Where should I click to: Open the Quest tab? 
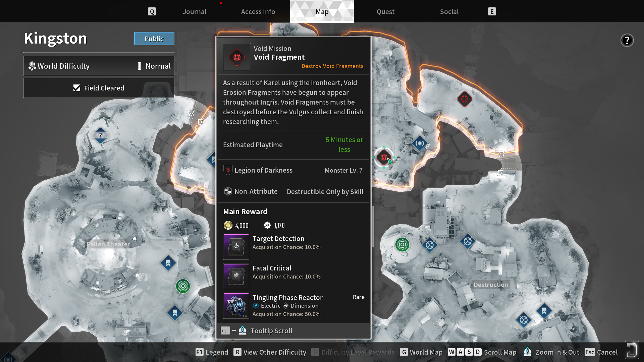click(x=385, y=12)
